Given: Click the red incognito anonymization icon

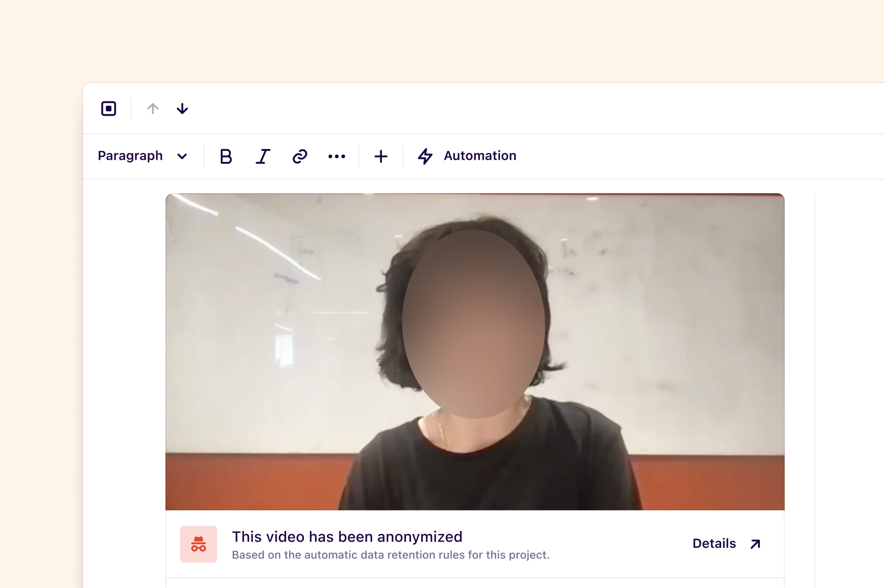Looking at the screenshot, I should pos(199,544).
